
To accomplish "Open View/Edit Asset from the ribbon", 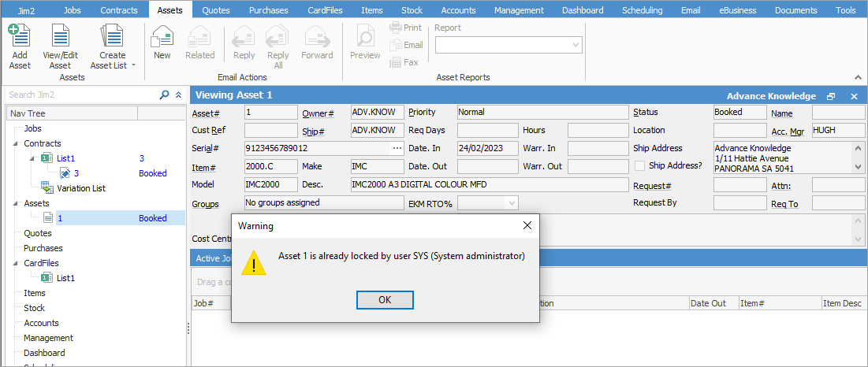I will [60, 38].
